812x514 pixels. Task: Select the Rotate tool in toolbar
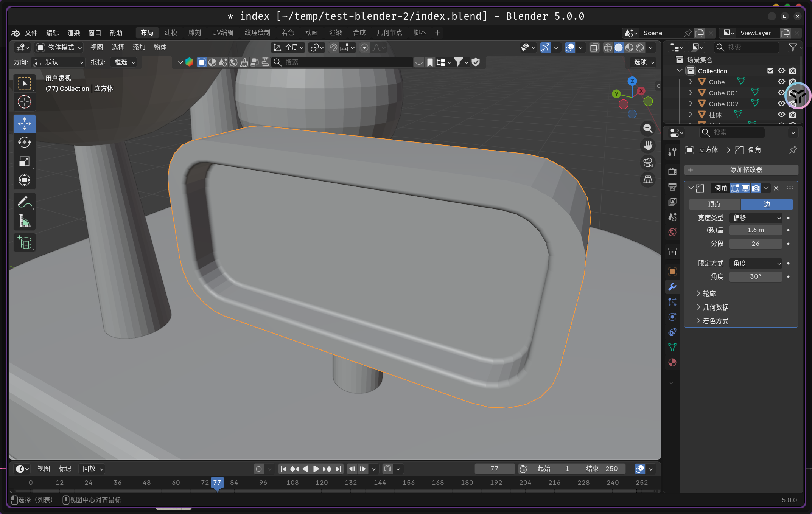(25, 143)
